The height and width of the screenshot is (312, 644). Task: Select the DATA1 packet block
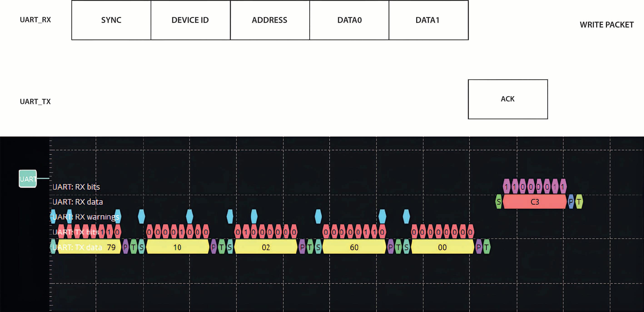pyautogui.click(x=428, y=20)
